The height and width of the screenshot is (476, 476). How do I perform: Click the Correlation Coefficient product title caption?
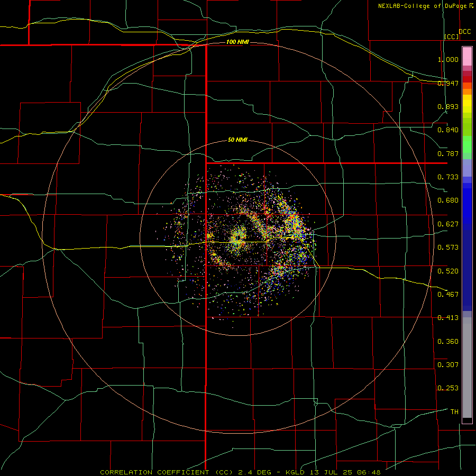pos(240,472)
